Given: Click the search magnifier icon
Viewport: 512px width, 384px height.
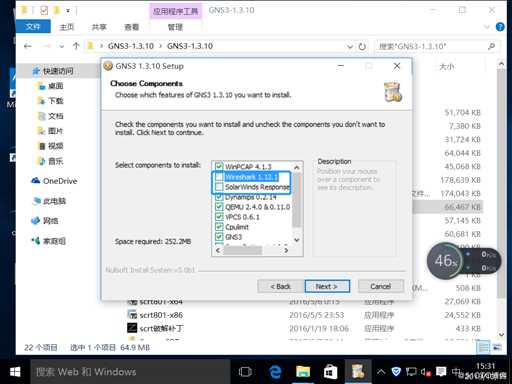Looking at the screenshot, I should pos(491,46).
